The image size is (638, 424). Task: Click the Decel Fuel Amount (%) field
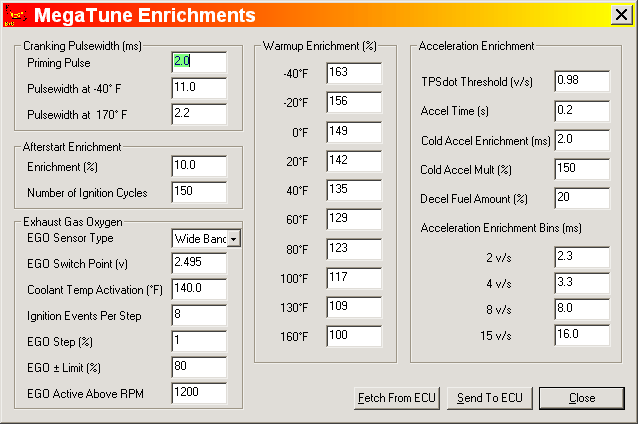(x=581, y=197)
